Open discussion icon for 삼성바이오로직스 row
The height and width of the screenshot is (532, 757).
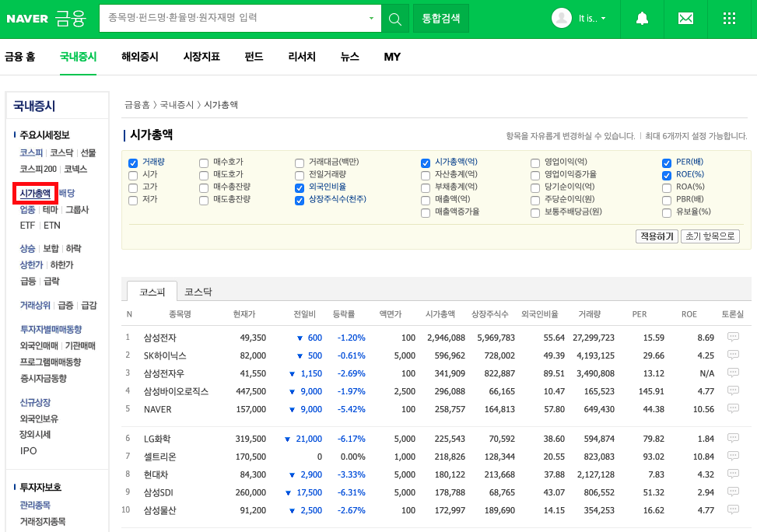(x=733, y=390)
